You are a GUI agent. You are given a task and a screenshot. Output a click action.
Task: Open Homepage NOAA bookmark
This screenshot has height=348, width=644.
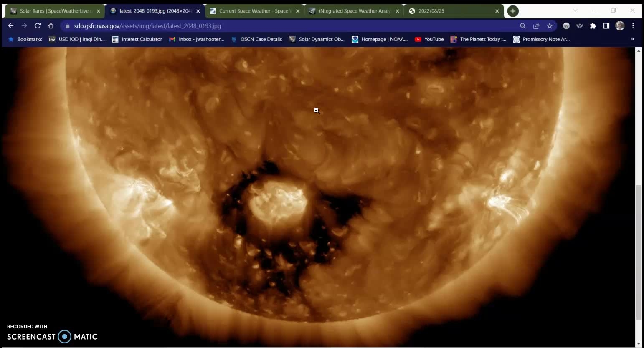pyautogui.click(x=380, y=39)
